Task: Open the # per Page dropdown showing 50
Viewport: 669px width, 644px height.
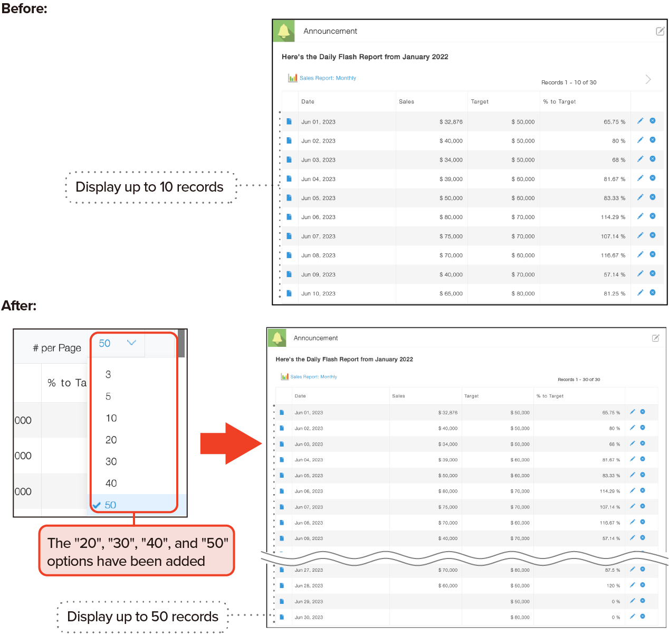Action: [117, 344]
